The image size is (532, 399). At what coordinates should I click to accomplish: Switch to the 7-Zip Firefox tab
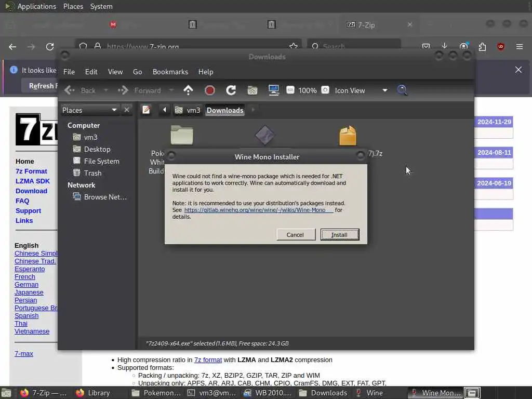376,25
